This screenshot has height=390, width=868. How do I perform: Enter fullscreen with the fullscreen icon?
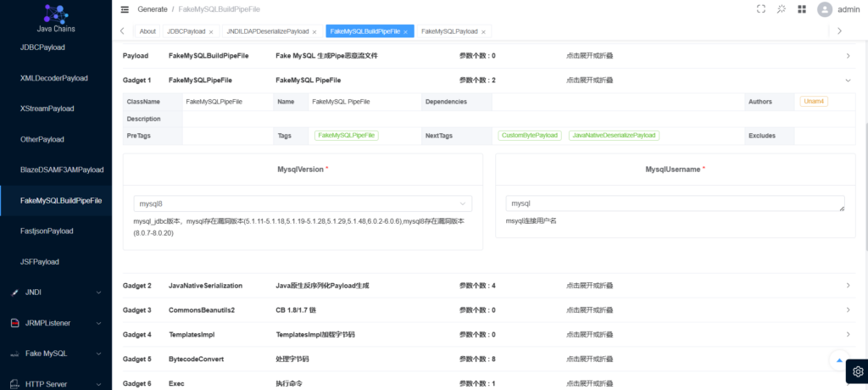tap(760, 9)
